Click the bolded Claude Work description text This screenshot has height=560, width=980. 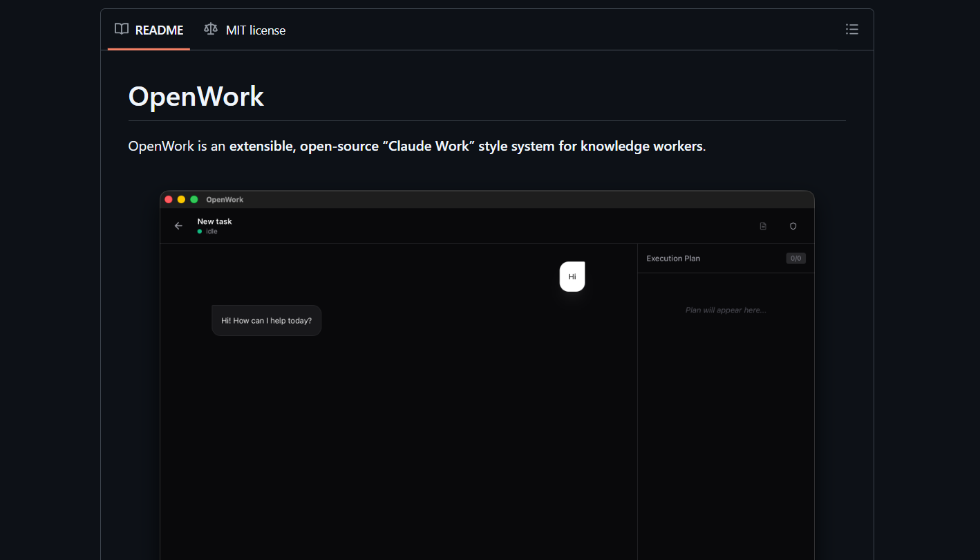click(x=464, y=146)
